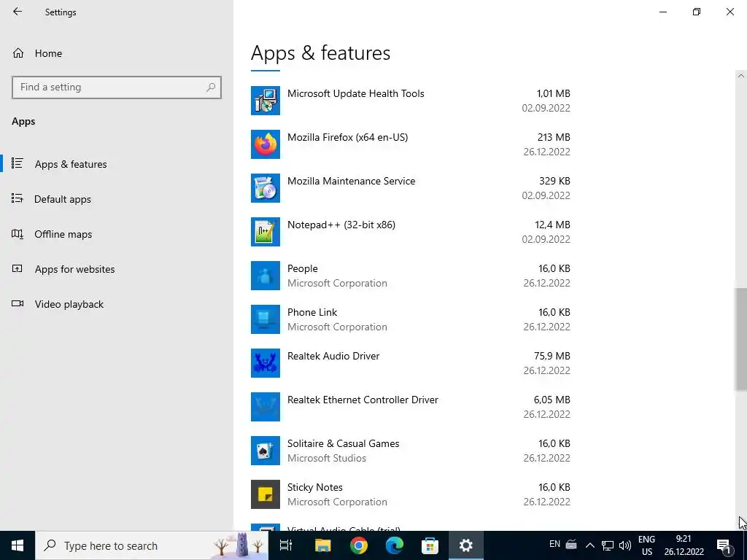The height and width of the screenshot is (560, 747).
Task: Open Microsoft Edge from the taskbar
Action: point(395,545)
